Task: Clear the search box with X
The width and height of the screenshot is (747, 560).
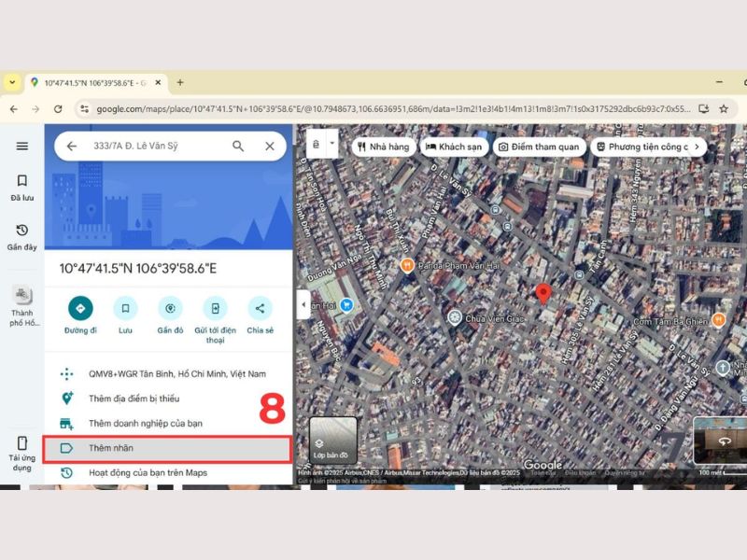Action: pos(270,147)
